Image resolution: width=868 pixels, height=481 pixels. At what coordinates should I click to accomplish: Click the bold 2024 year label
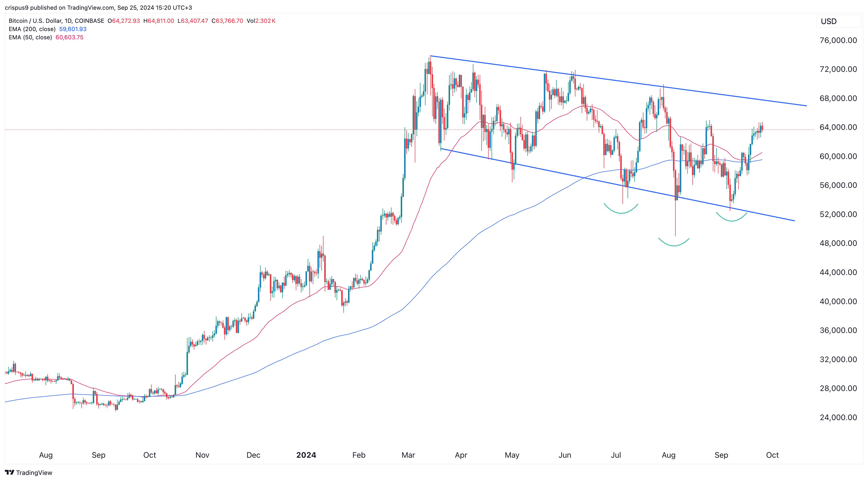point(306,455)
